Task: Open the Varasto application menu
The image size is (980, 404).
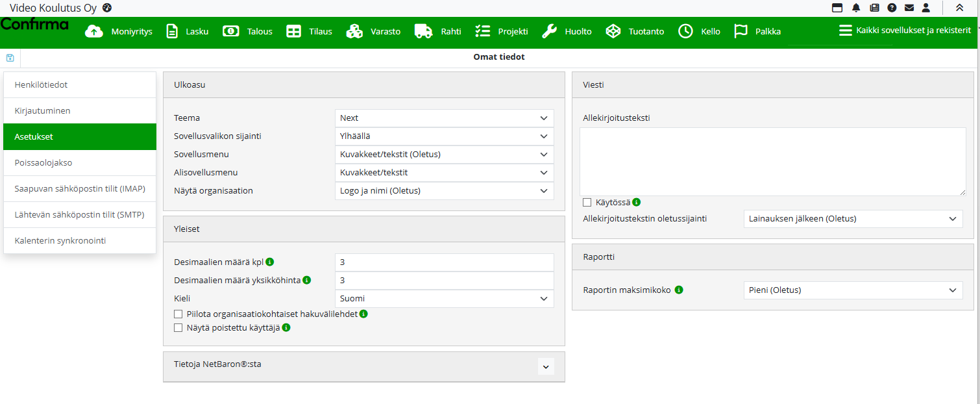Action: click(373, 31)
